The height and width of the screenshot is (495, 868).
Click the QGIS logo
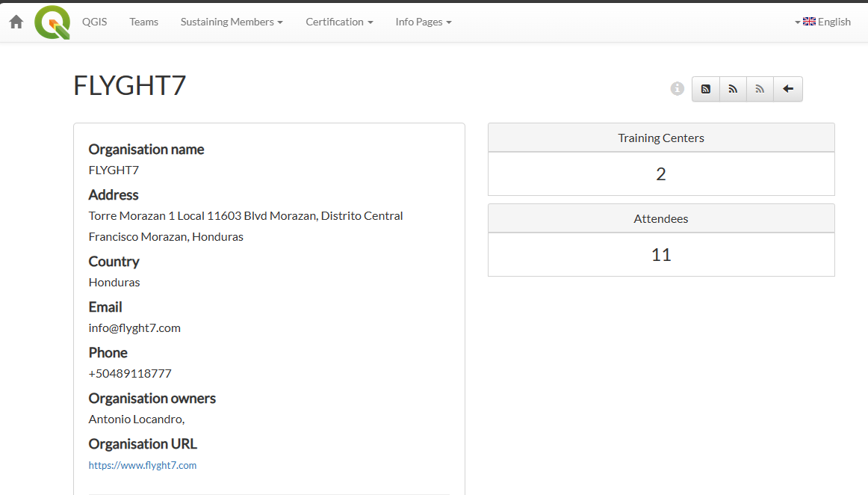coord(52,22)
